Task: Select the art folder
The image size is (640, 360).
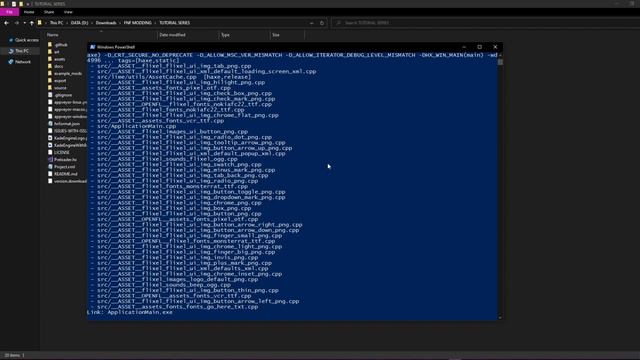Action: 57,52
